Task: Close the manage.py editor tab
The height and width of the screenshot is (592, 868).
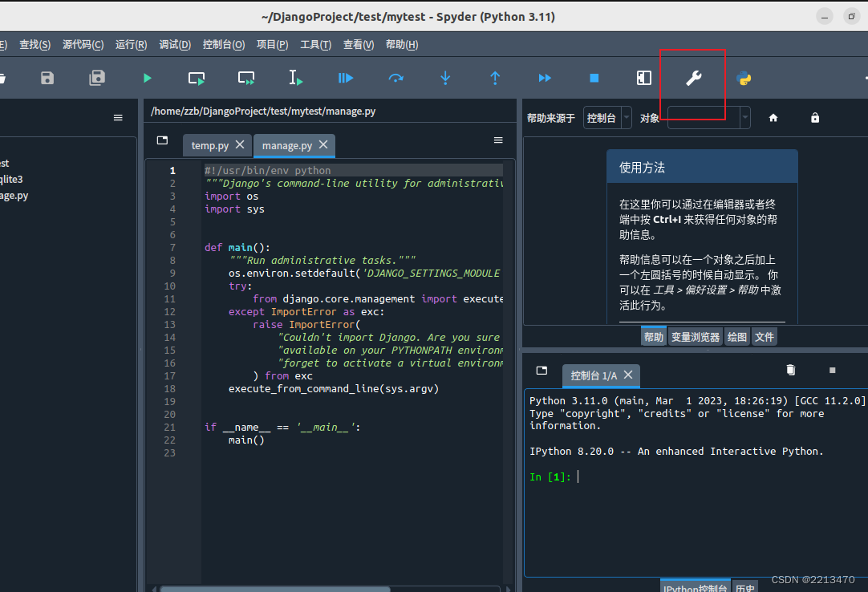Action: pos(323,144)
